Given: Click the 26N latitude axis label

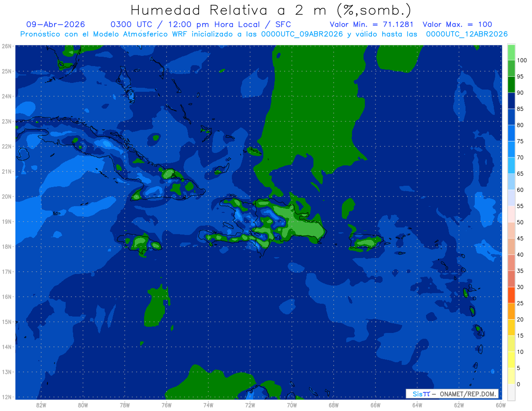Looking at the screenshot, I should pyautogui.click(x=6, y=46).
